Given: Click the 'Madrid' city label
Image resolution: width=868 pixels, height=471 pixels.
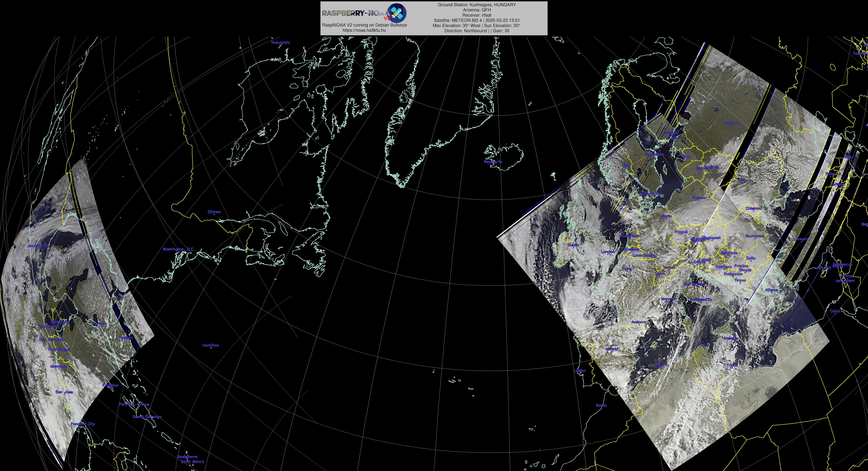Looking at the screenshot, I should click(612, 349).
